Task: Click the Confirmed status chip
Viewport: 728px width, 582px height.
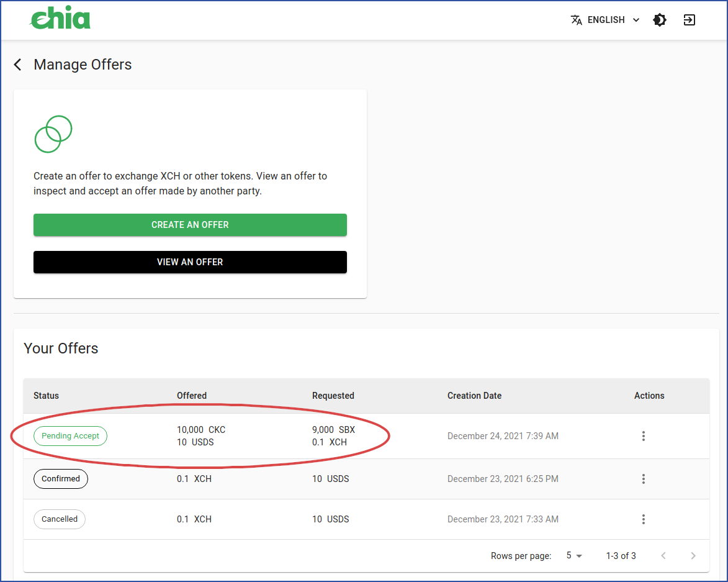Action: coord(60,479)
